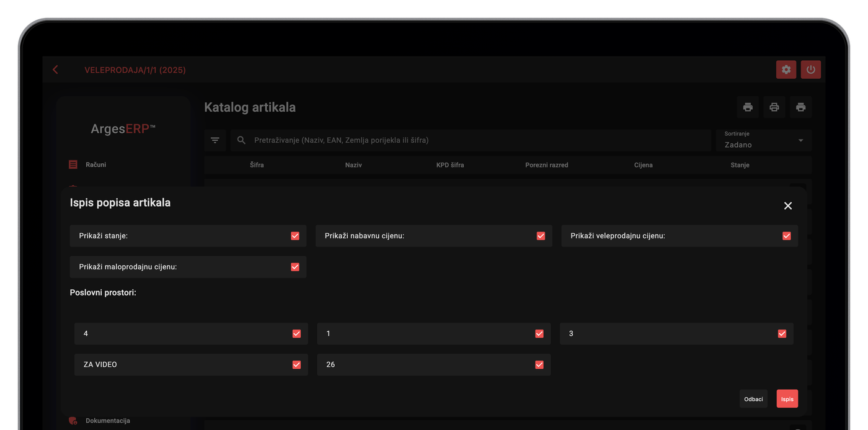
Task: Click the last printer icon
Action: 801,107
